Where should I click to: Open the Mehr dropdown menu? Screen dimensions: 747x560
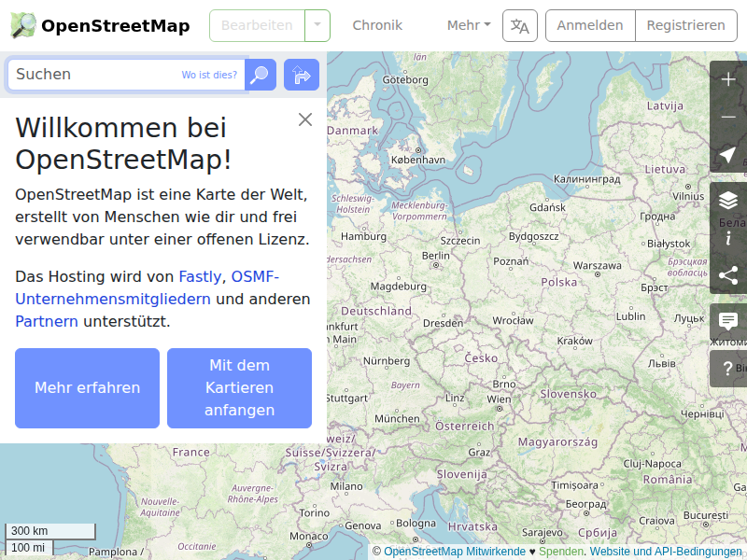coord(469,25)
